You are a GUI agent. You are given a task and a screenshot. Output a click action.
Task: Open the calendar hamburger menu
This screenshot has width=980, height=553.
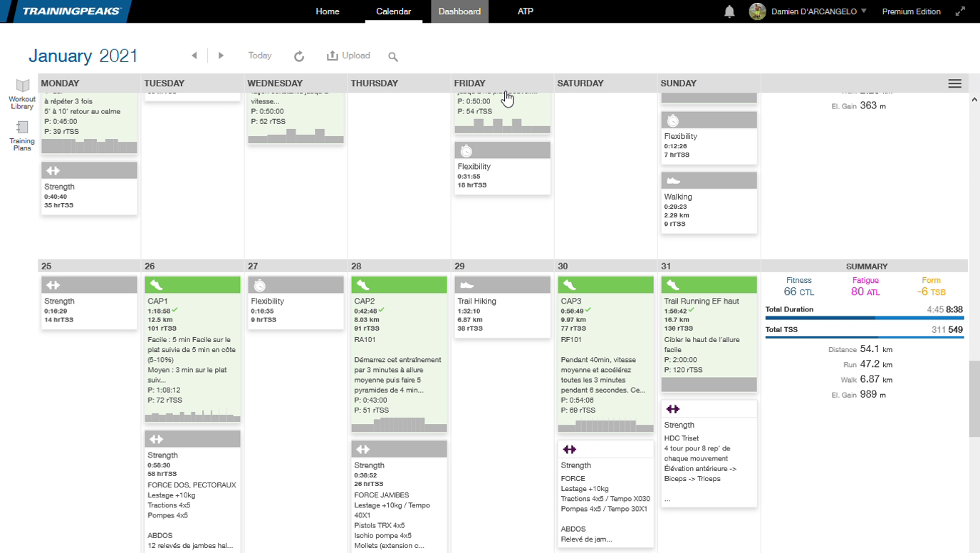pyautogui.click(x=955, y=83)
